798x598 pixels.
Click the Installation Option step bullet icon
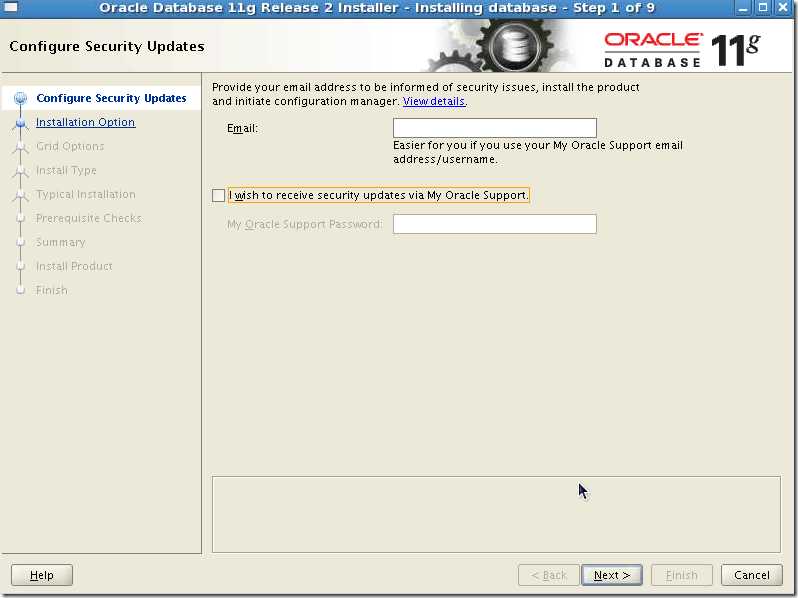point(20,123)
